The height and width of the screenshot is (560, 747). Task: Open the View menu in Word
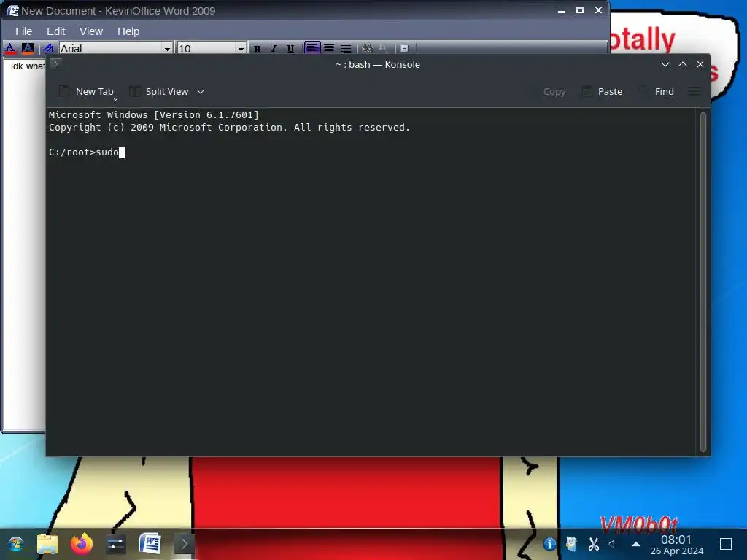[91, 31]
